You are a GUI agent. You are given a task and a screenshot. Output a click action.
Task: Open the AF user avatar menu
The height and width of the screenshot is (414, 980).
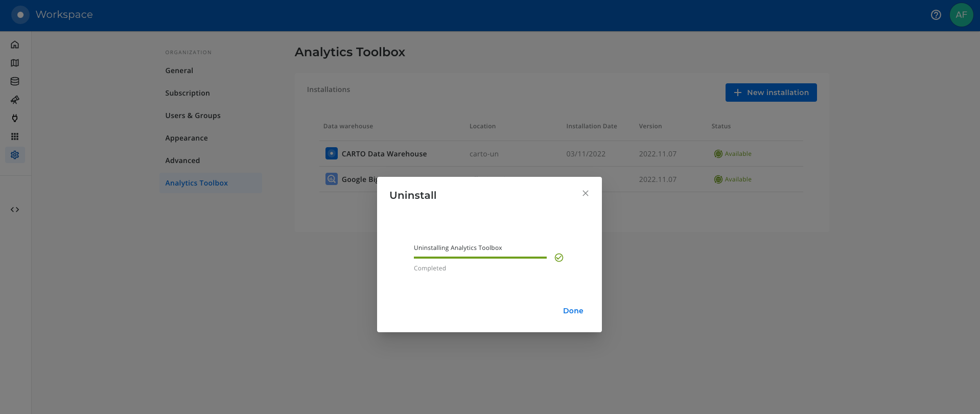tap(961, 15)
